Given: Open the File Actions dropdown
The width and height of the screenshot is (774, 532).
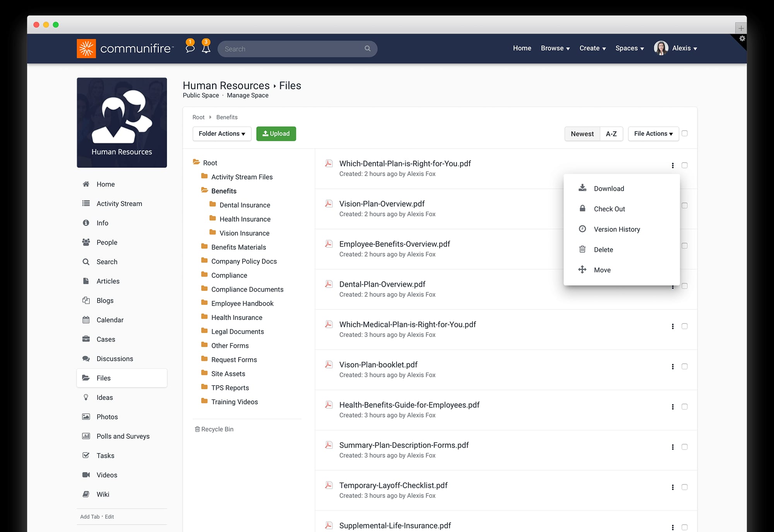Looking at the screenshot, I should 653,133.
